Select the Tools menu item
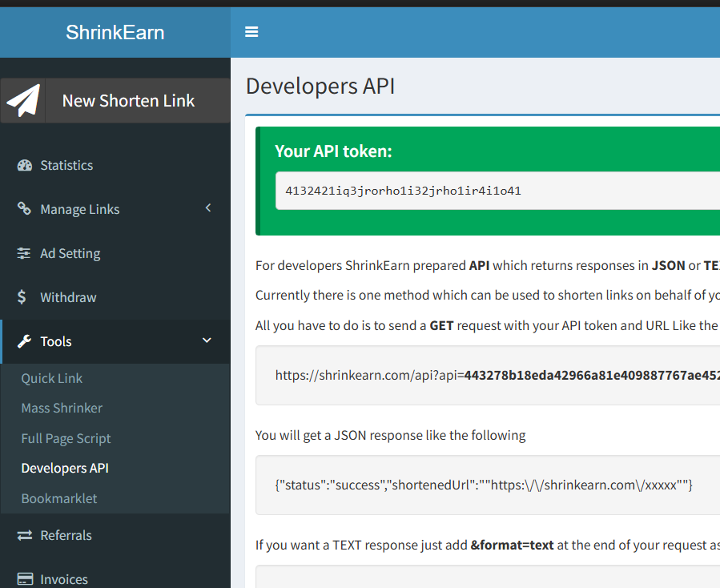720x588 pixels. (x=115, y=341)
